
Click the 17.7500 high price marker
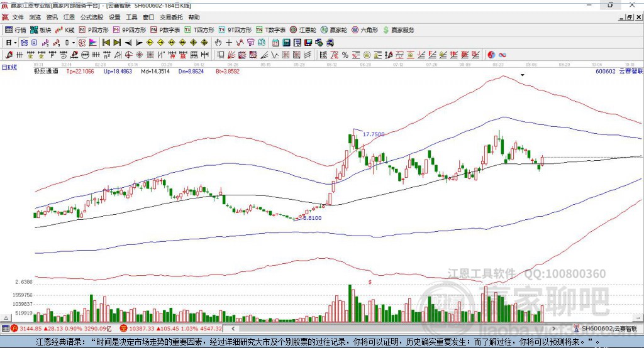[374, 134]
